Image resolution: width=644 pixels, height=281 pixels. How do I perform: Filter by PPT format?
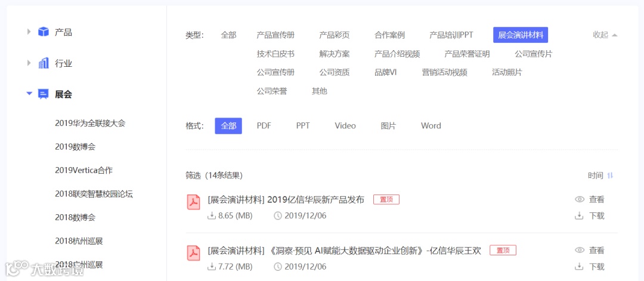303,126
